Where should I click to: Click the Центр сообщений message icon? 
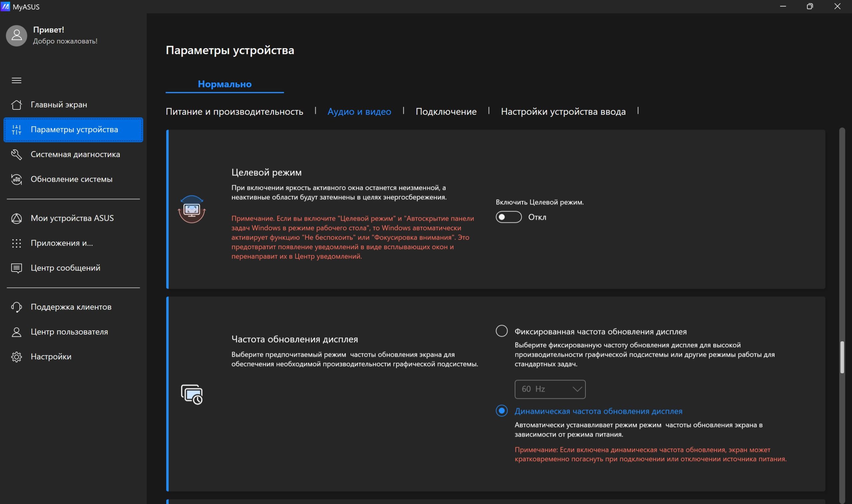point(16,268)
